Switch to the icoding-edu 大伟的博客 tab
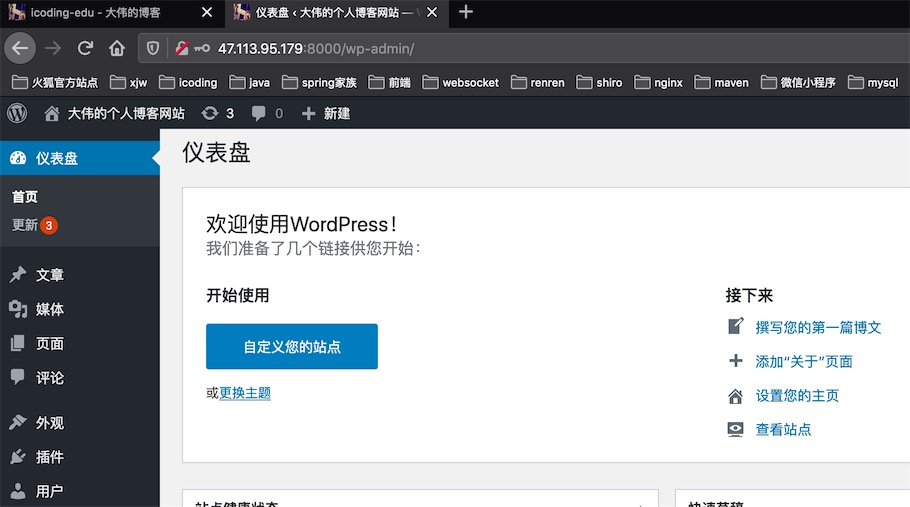This screenshot has height=507, width=910. [x=95, y=12]
